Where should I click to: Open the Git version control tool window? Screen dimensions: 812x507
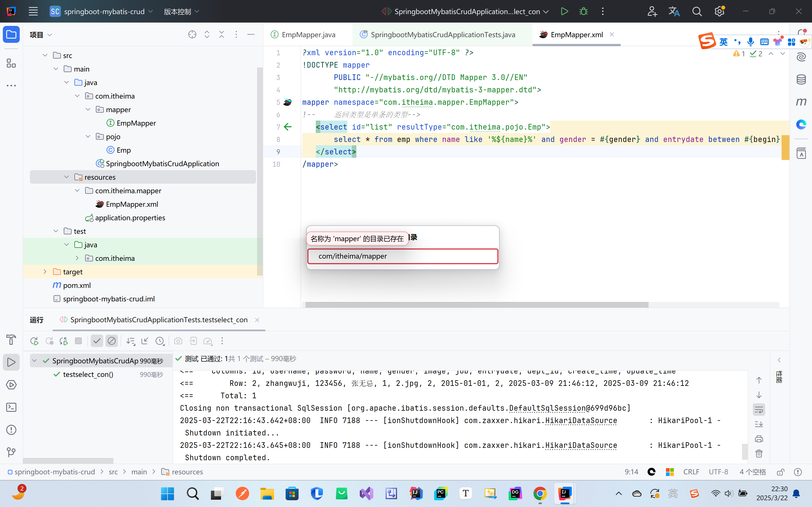click(11, 452)
